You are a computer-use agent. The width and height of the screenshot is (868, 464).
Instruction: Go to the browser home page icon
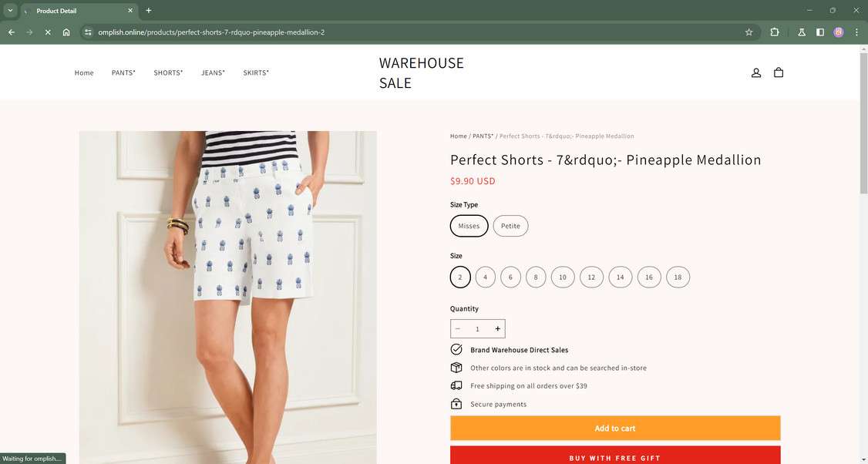coord(66,32)
